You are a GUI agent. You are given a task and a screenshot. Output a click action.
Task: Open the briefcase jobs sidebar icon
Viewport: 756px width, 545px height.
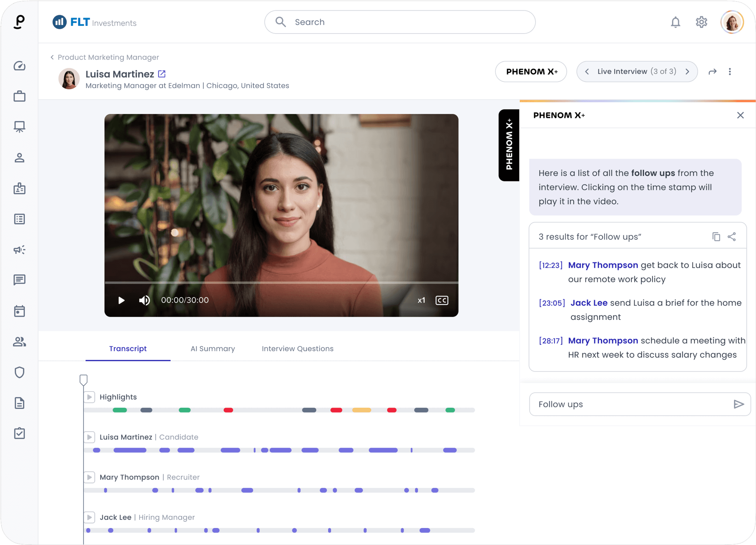coord(20,96)
